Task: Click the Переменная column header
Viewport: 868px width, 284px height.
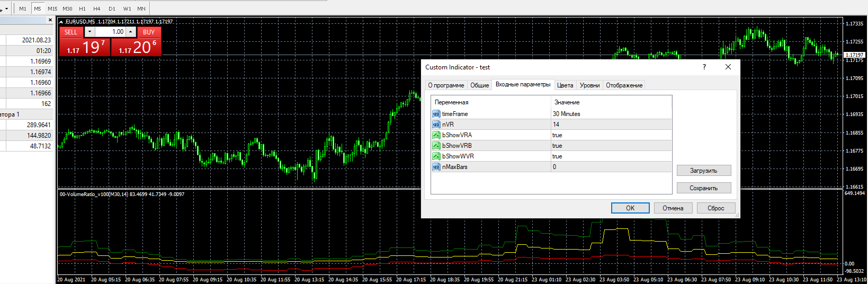Action: [x=491, y=102]
